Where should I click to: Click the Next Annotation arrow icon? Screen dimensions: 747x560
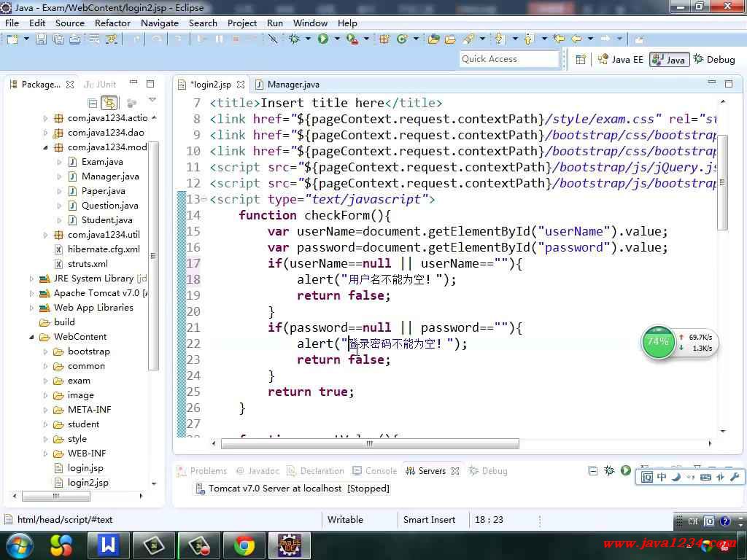point(499,39)
